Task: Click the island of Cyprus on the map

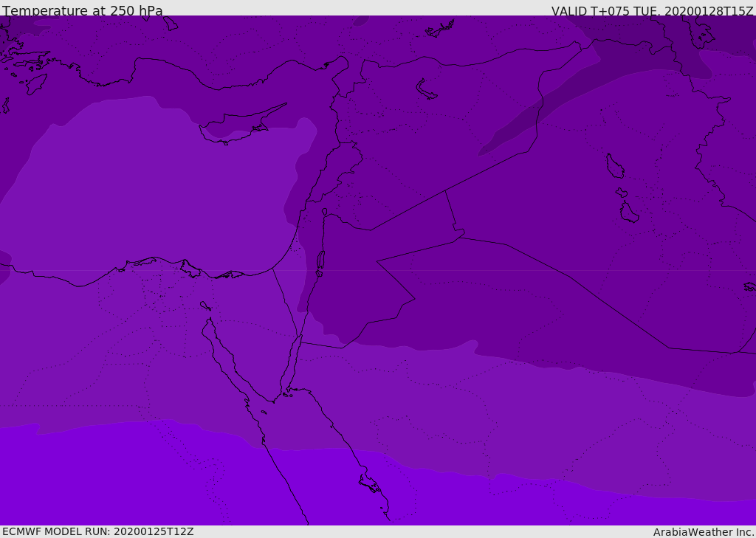Action: (x=241, y=125)
